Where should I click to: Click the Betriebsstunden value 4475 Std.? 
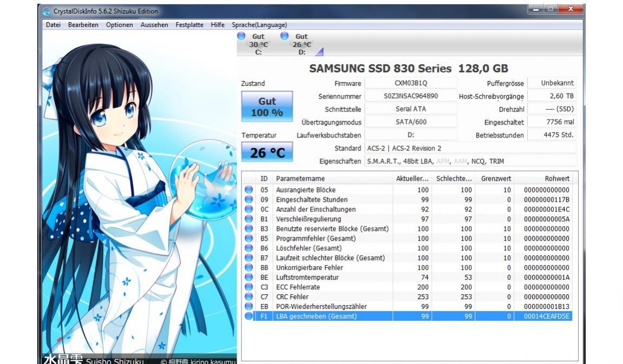coord(552,135)
